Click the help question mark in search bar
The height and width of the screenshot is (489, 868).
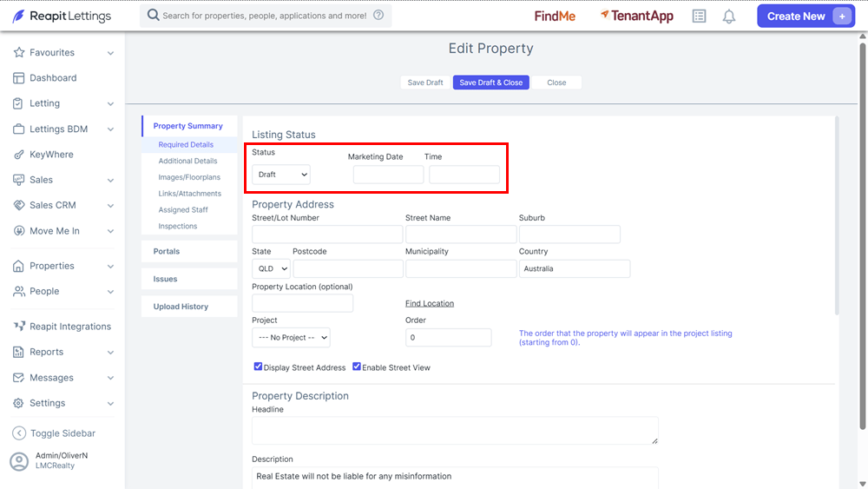[x=378, y=16]
